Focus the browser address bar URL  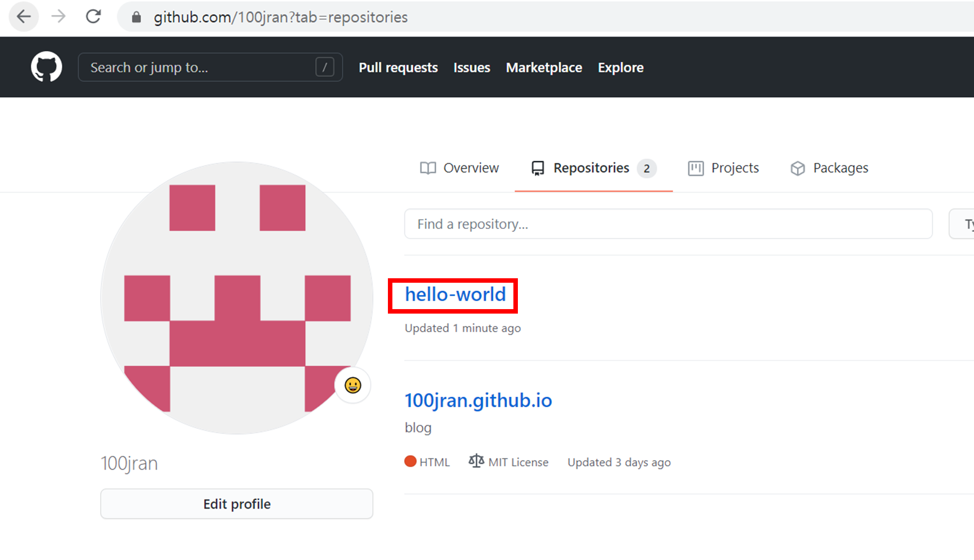[280, 17]
